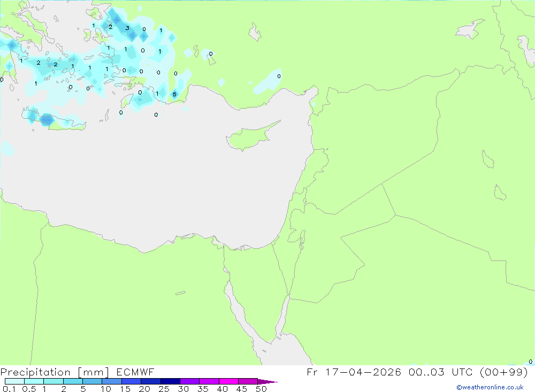Select the 1–2 mm legend color swatch

pos(53,381)
